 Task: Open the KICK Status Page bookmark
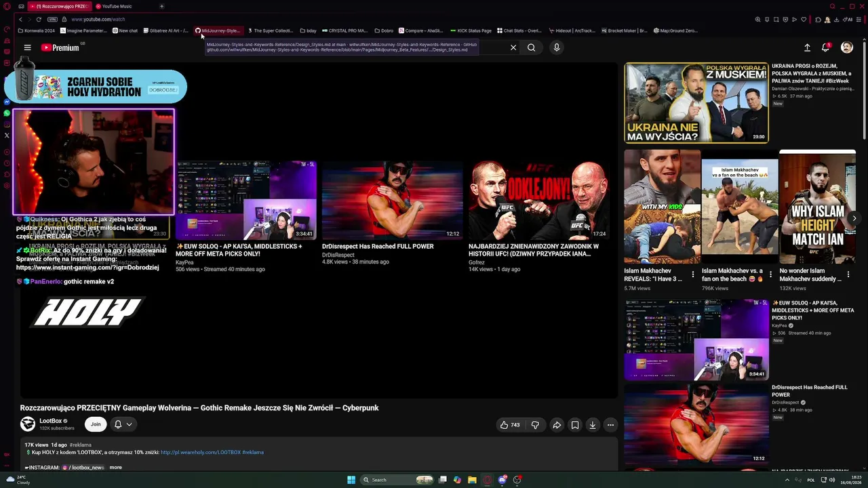[471, 30]
